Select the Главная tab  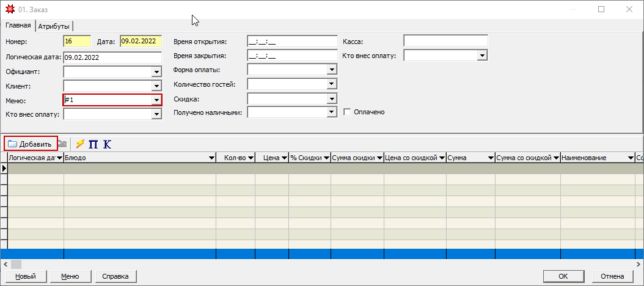(x=18, y=26)
